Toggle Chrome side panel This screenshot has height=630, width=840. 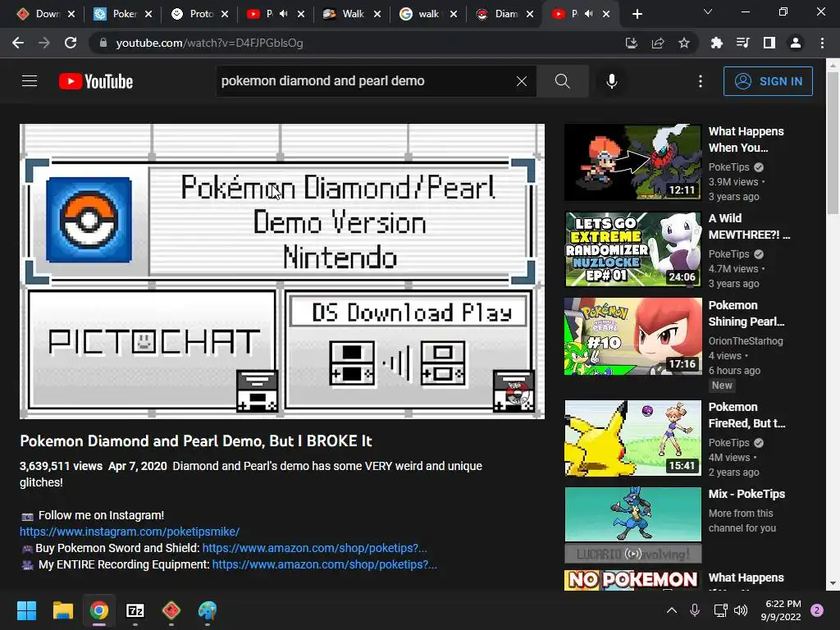769,43
